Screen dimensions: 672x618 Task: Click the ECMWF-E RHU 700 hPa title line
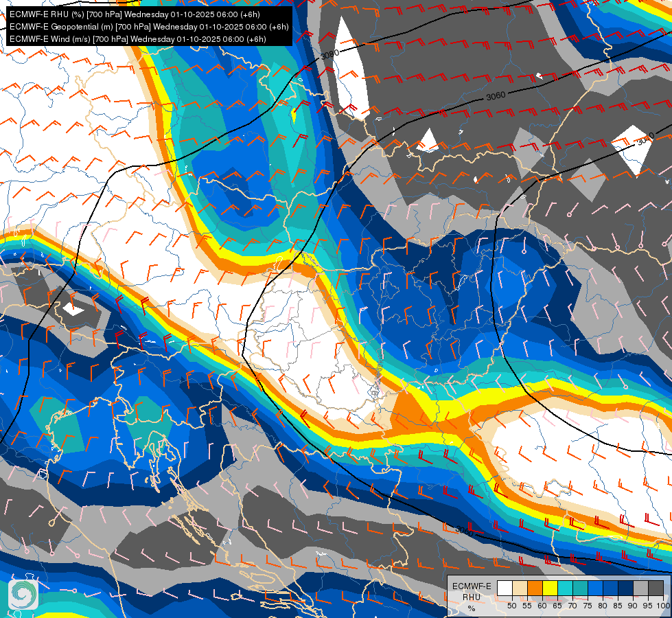pos(135,14)
